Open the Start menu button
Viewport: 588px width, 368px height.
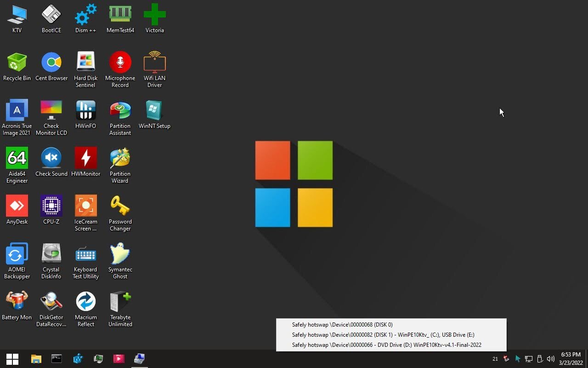pyautogui.click(x=12, y=359)
